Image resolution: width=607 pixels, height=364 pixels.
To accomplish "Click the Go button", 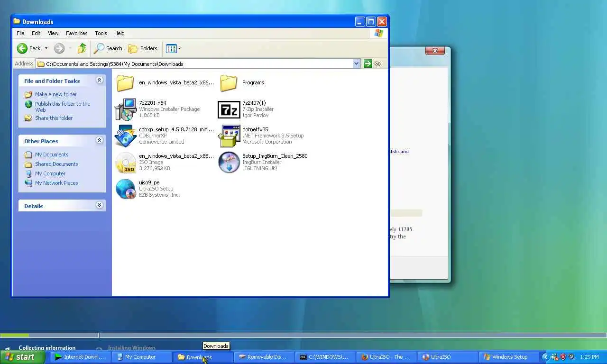I will pos(372,64).
